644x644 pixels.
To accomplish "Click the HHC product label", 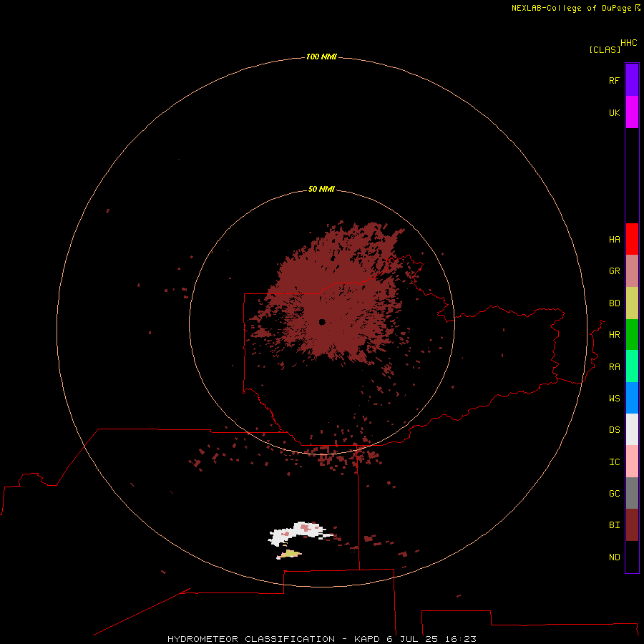I will 629,43.
